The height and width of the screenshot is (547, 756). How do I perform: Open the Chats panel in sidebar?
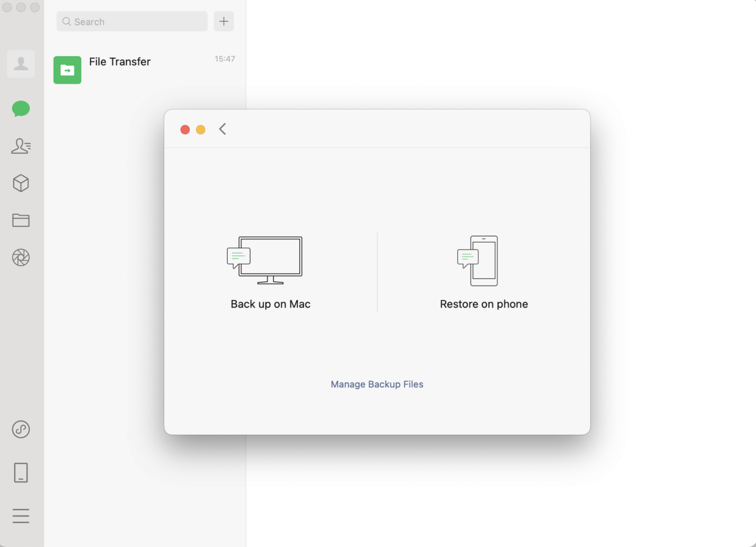(21, 109)
